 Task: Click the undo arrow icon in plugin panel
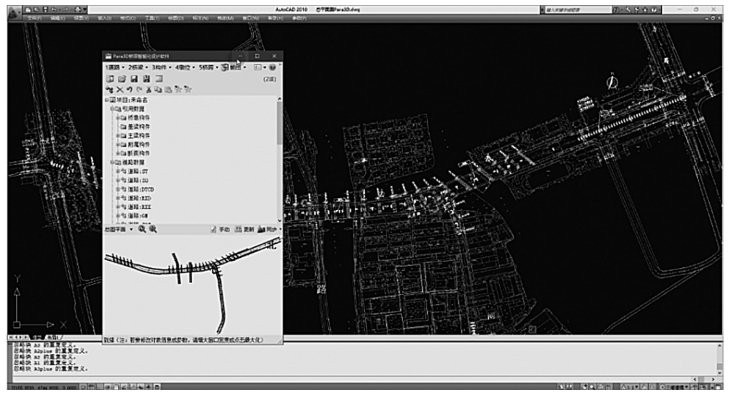pos(129,89)
